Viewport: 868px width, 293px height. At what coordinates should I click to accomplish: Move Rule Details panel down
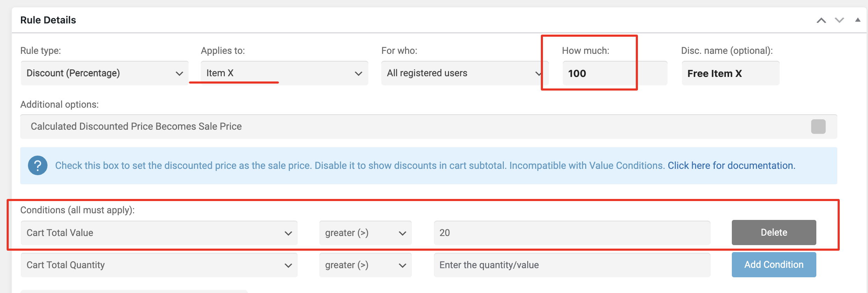coord(839,20)
